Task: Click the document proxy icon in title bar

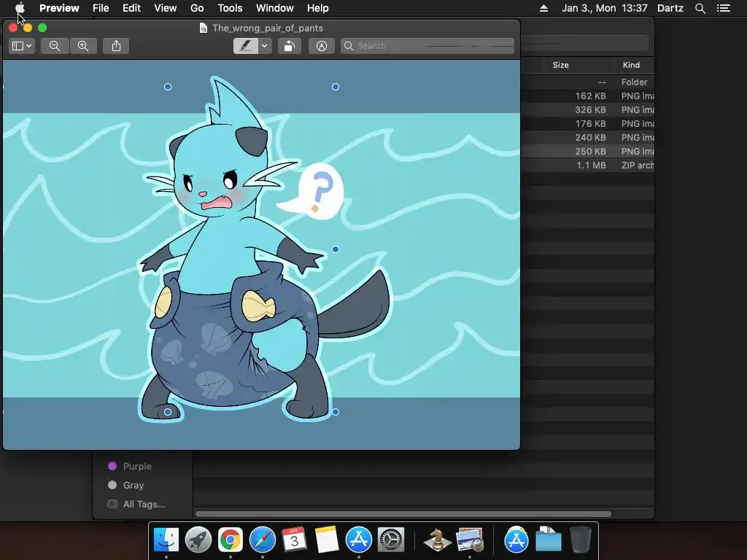Action: click(x=204, y=28)
